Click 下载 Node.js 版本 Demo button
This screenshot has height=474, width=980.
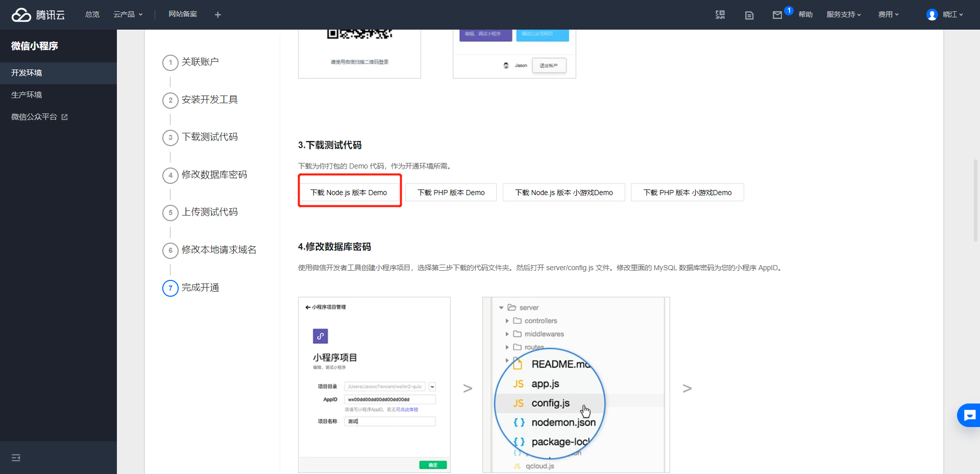(349, 193)
